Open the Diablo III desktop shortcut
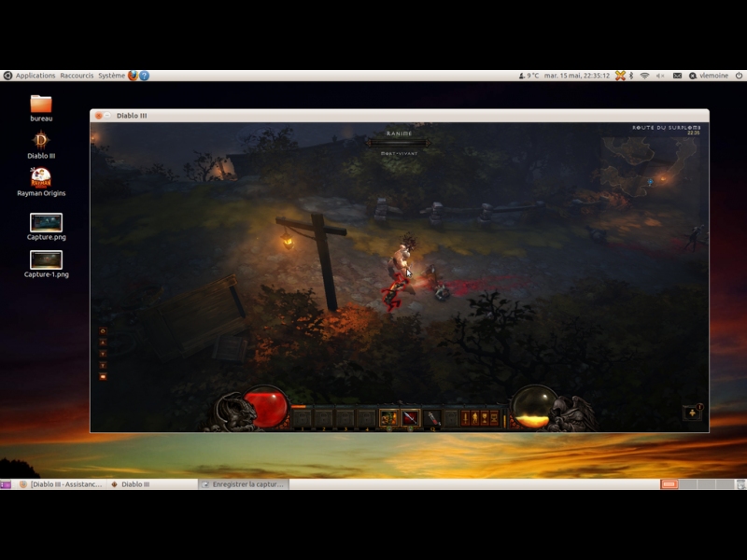The image size is (747, 560). coord(41,141)
